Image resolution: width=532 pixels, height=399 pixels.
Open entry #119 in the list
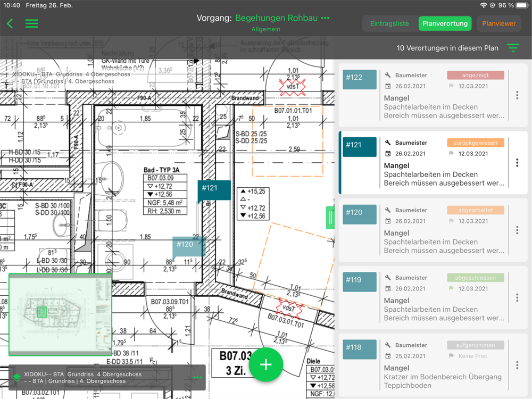(x=433, y=297)
